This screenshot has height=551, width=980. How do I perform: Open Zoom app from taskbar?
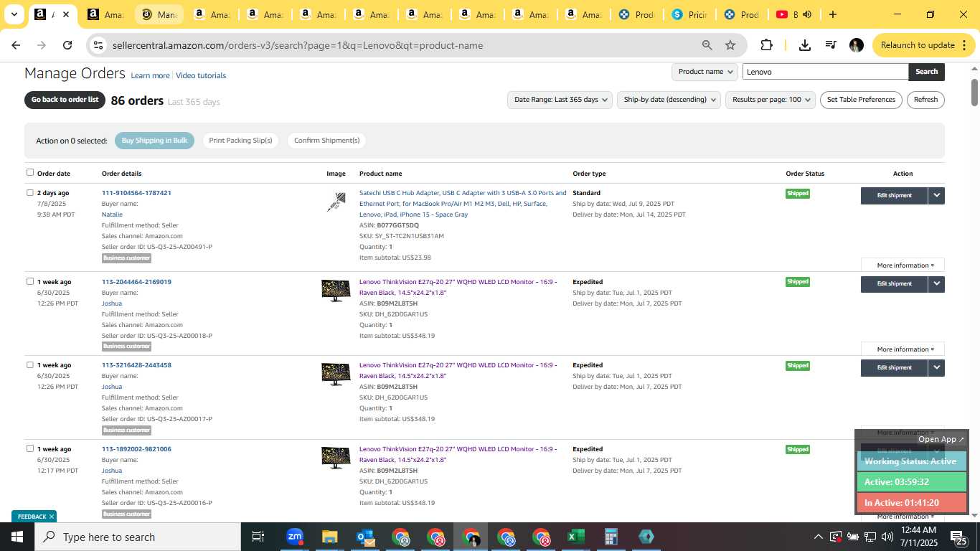coord(294,537)
